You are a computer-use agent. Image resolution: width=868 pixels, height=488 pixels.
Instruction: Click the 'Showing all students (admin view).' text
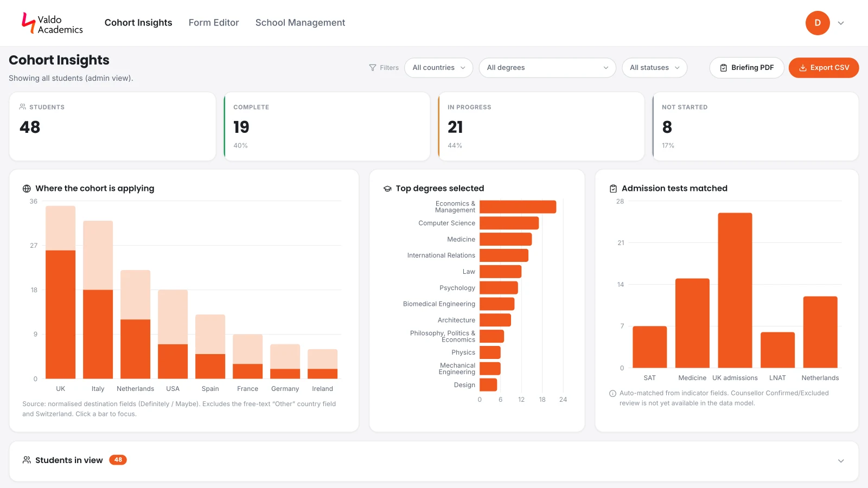[71, 78]
